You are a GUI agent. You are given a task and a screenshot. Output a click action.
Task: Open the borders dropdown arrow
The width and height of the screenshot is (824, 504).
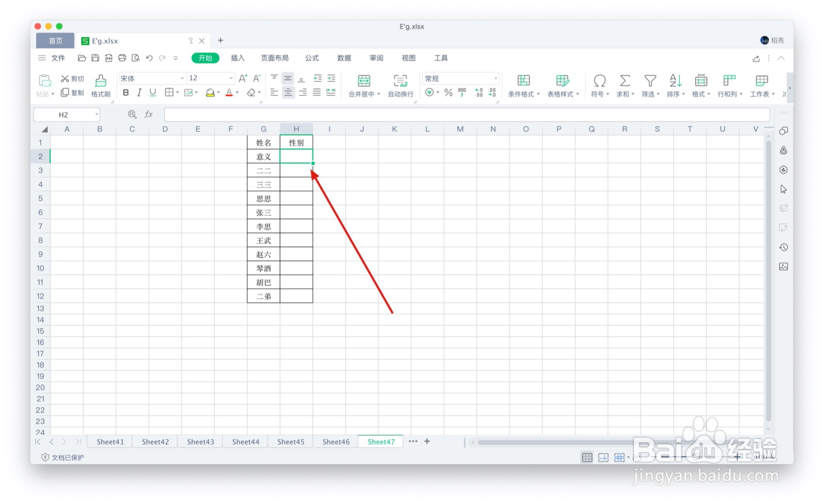tap(178, 93)
